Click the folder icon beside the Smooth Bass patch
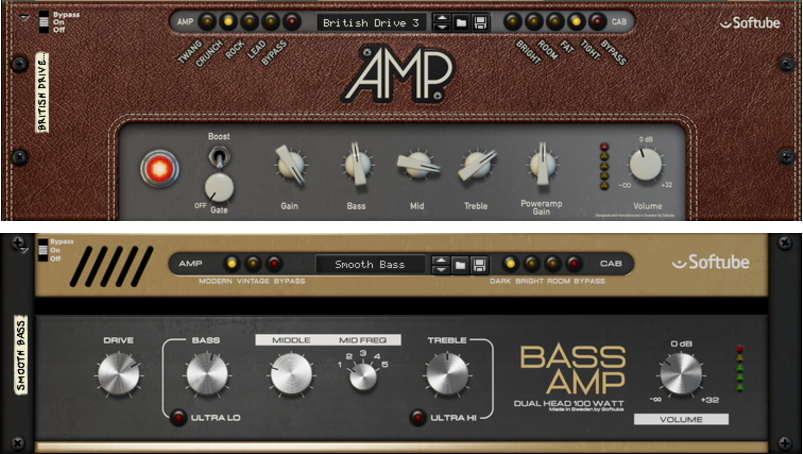Viewport: 803px width, 454px height. [x=461, y=265]
